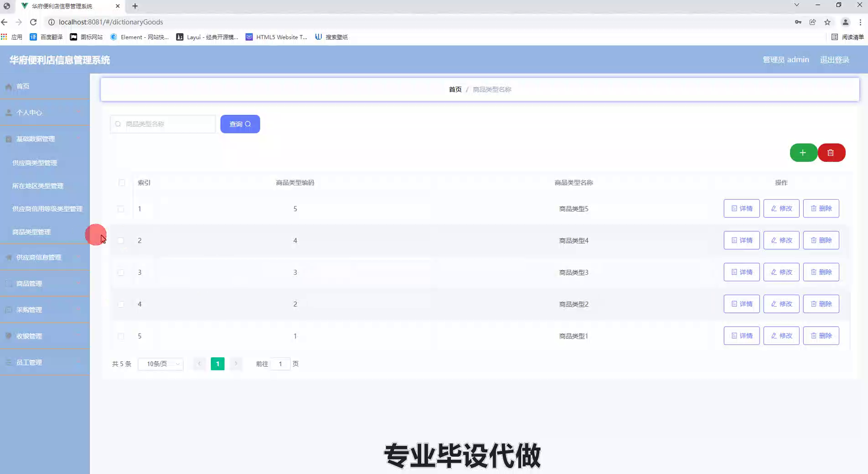
Task: Focus the 商品类型名称 search input field
Action: click(163, 124)
